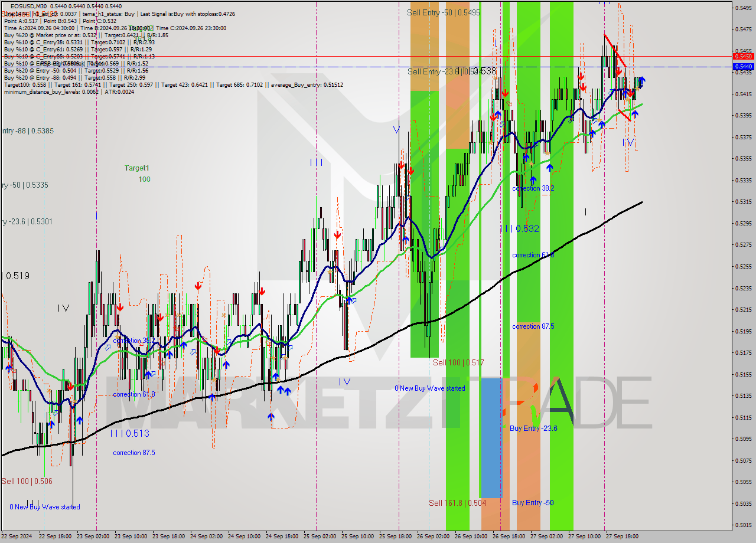Click 'correction 87.5' above Buy Entry -23.6
This screenshot has width=756, height=543.
coord(533,326)
